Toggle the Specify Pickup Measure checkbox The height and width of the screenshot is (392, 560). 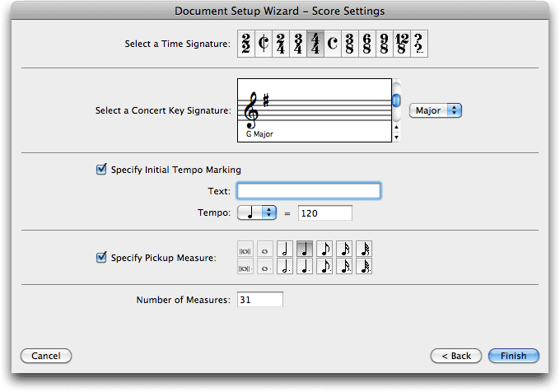tap(101, 257)
